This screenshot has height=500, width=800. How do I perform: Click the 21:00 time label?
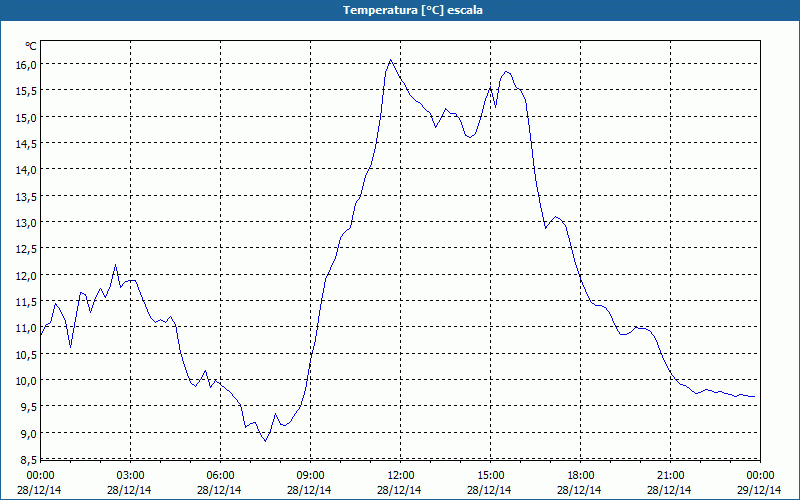point(670,476)
